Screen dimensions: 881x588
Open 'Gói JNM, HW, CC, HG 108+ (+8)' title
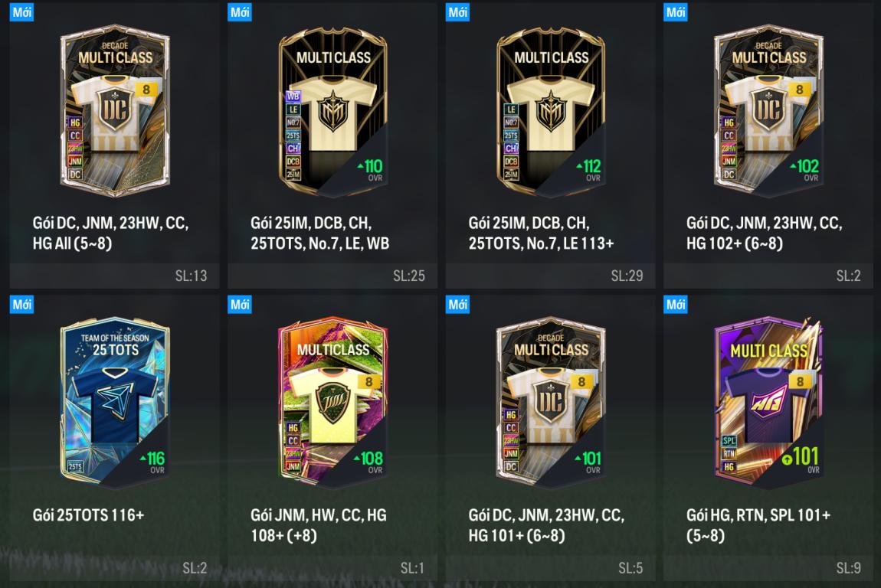[318, 525]
